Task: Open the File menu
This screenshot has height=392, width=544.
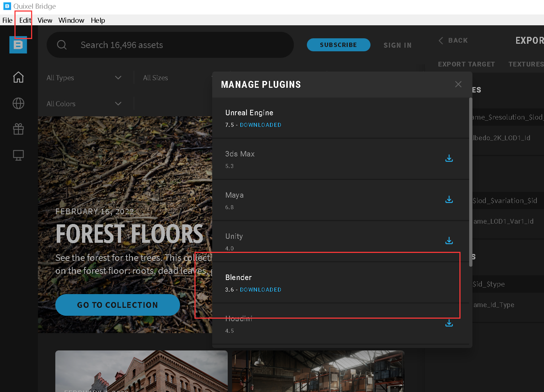Action: coord(7,20)
